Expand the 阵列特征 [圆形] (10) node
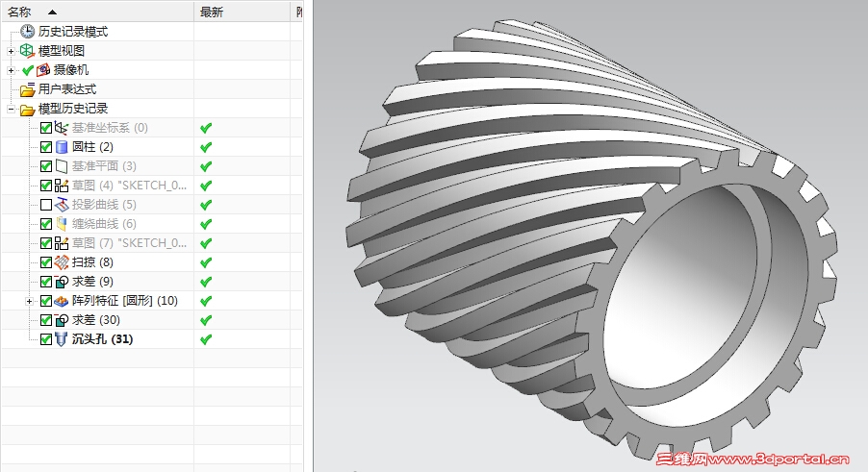 [x=29, y=301]
